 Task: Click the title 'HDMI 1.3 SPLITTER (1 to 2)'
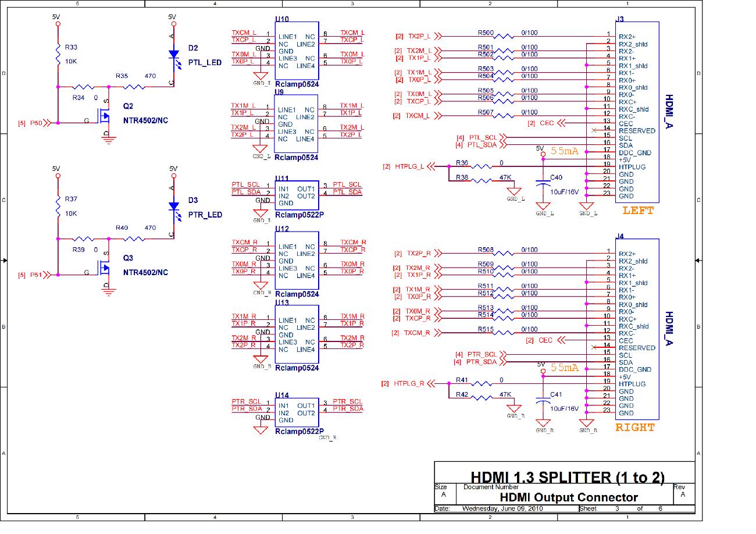point(568,478)
